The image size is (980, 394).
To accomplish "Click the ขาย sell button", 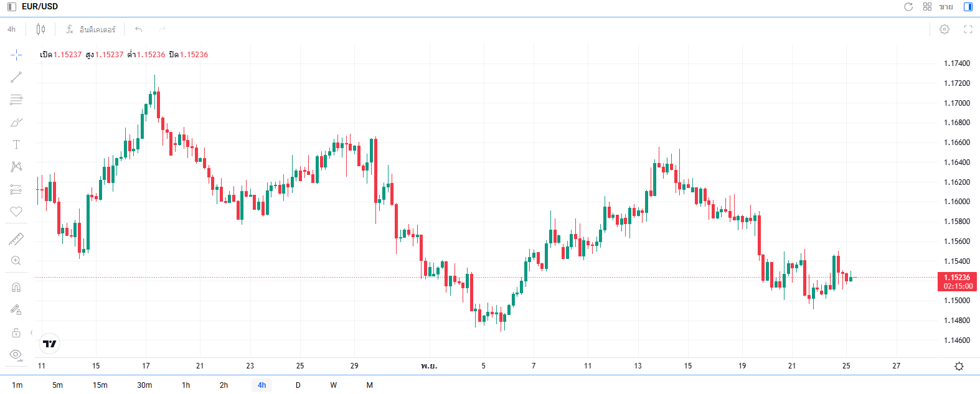I will coord(946,7).
